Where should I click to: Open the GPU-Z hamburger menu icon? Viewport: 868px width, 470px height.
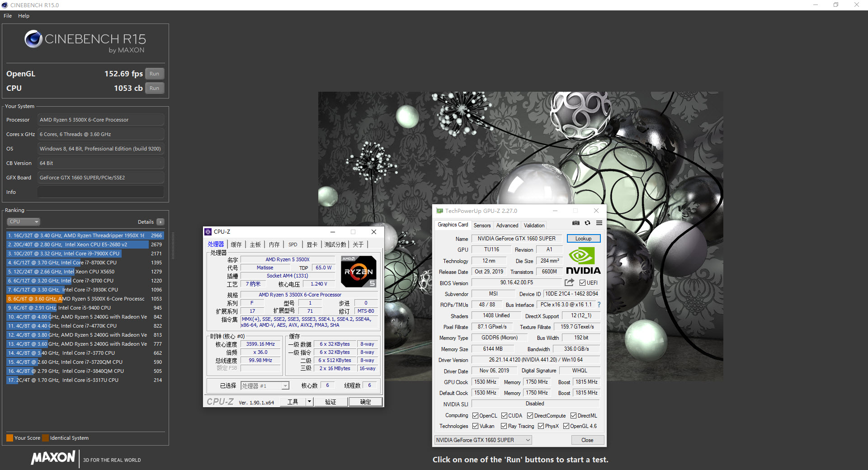[599, 223]
